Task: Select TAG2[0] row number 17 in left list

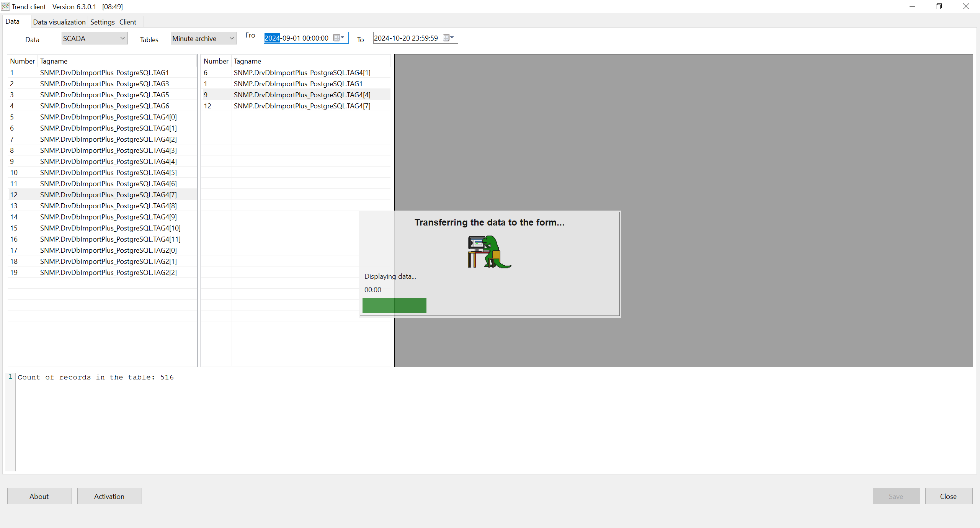Action: 108,250
